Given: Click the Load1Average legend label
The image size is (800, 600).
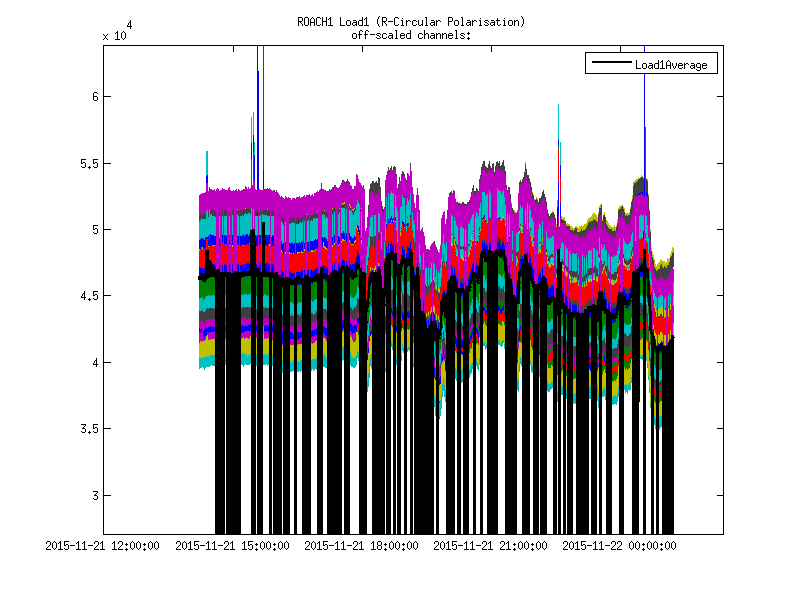Looking at the screenshot, I should (x=671, y=65).
